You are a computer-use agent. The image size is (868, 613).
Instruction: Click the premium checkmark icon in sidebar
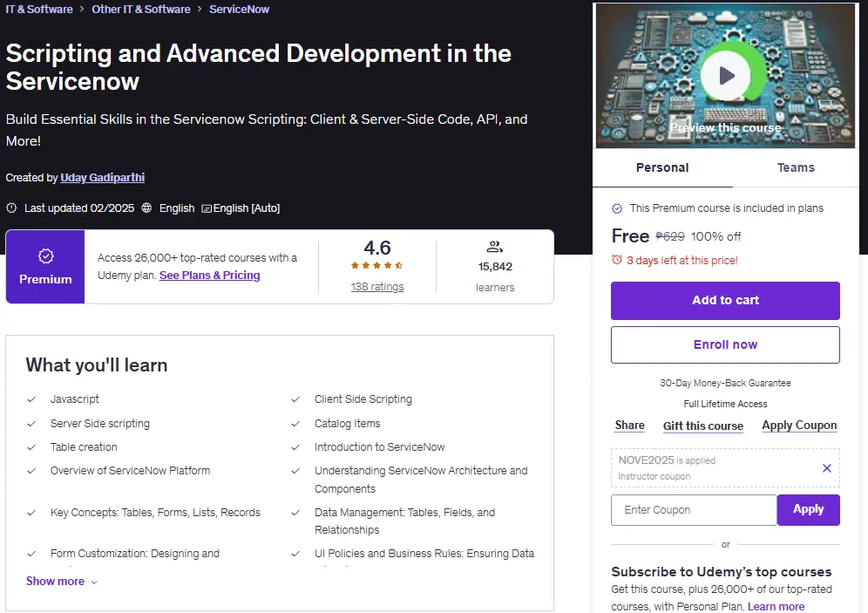pyautogui.click(x=617, y=208)
